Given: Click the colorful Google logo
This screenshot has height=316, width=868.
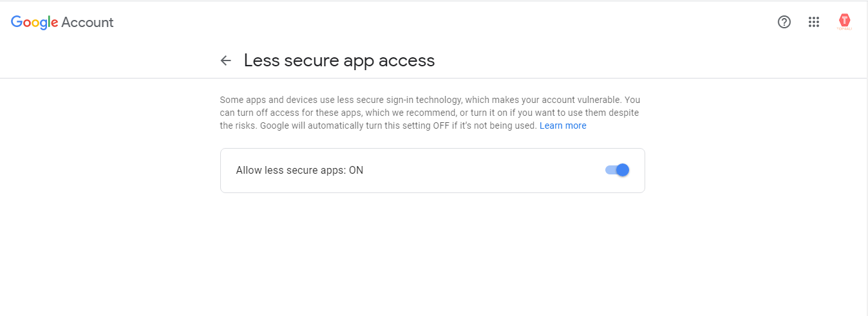Looking at the screenshot, I should click(x=35, y=23).
